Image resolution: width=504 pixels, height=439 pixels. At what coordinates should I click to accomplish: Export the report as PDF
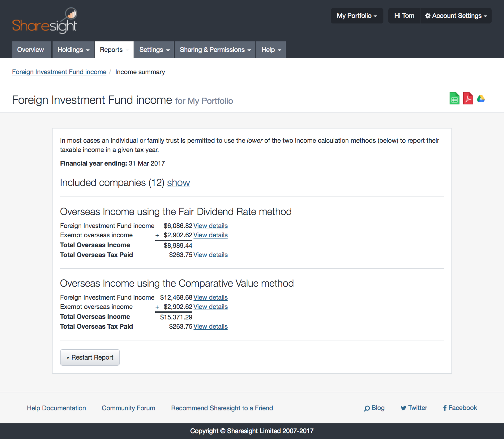point(468,99)
